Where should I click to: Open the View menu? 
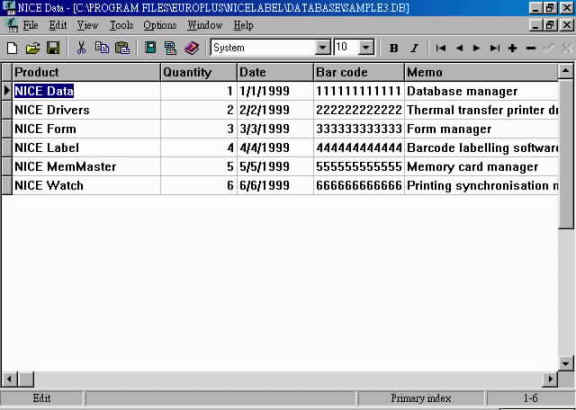pyautogui.click(x=87, y=25)
